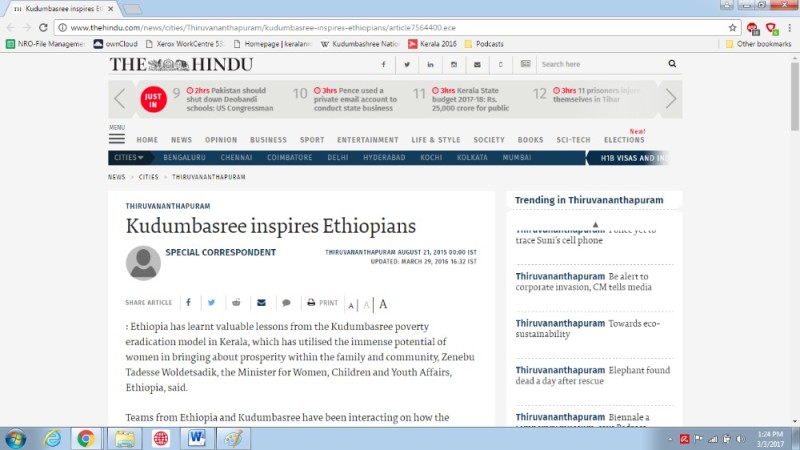Open the hamburger MENU icon
800x450 pixels.
pos(117,138)
